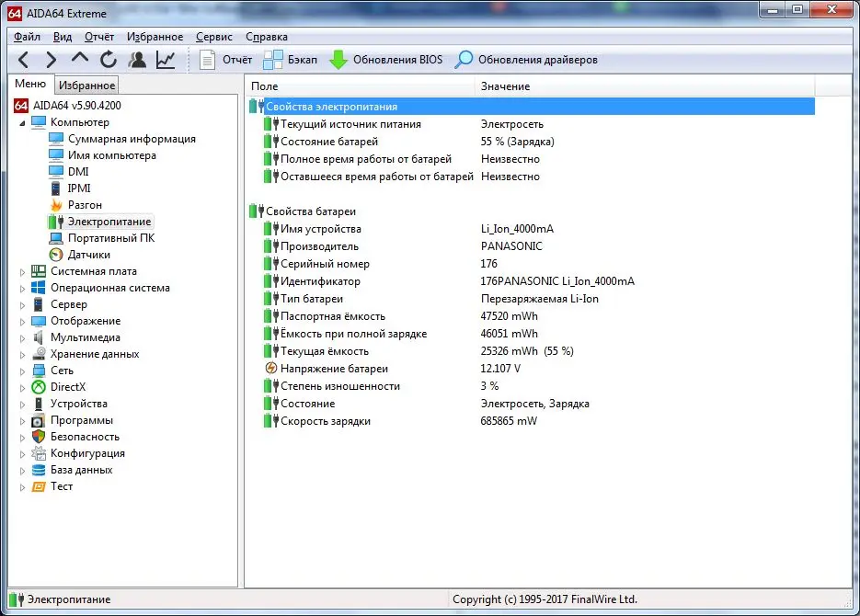860x616 pixels.
Task: Expand the Устройства node
Action: pos(22,405)
